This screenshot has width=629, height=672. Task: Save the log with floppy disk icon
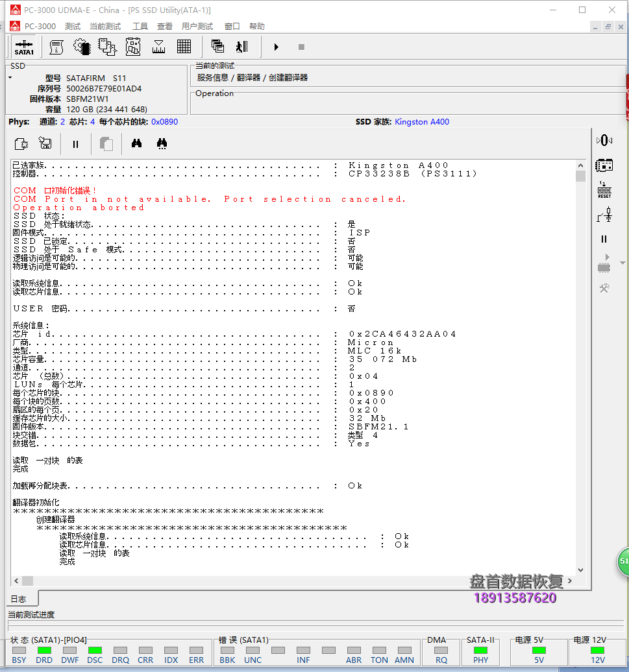click(45, 143)
